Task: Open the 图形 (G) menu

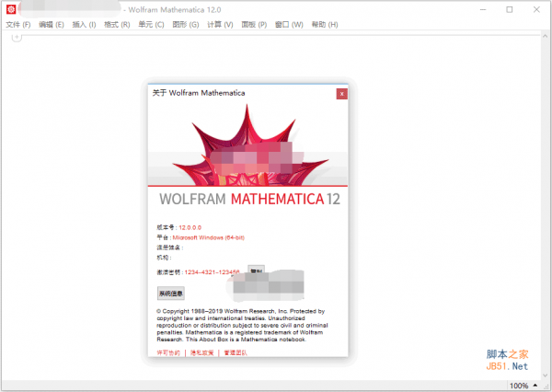Action: 186,24
